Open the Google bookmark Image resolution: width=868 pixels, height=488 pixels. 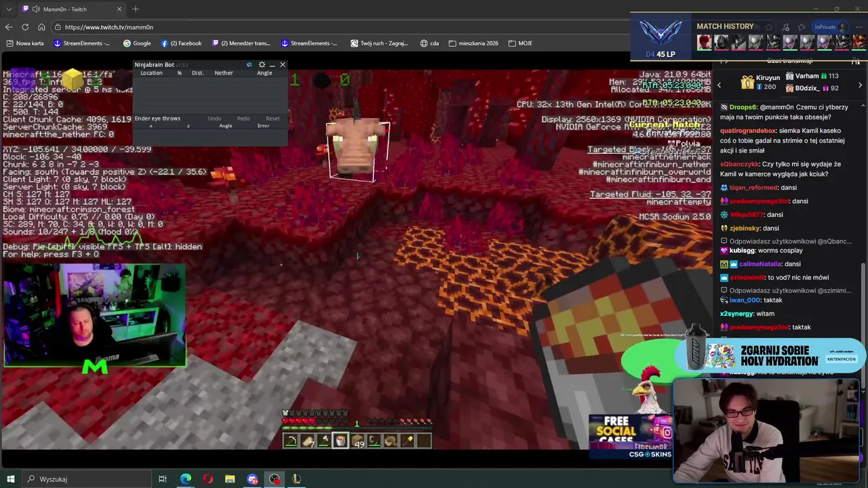(137, 43)
